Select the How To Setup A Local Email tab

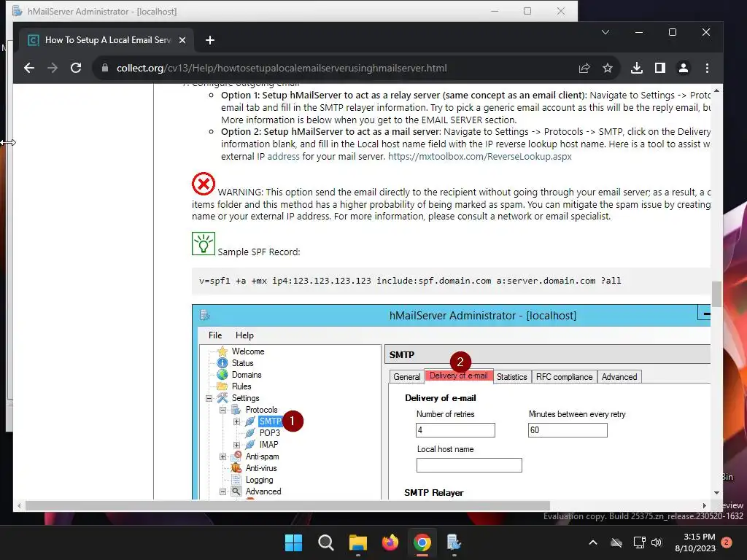pyautogui.click(x=107, y=41)
